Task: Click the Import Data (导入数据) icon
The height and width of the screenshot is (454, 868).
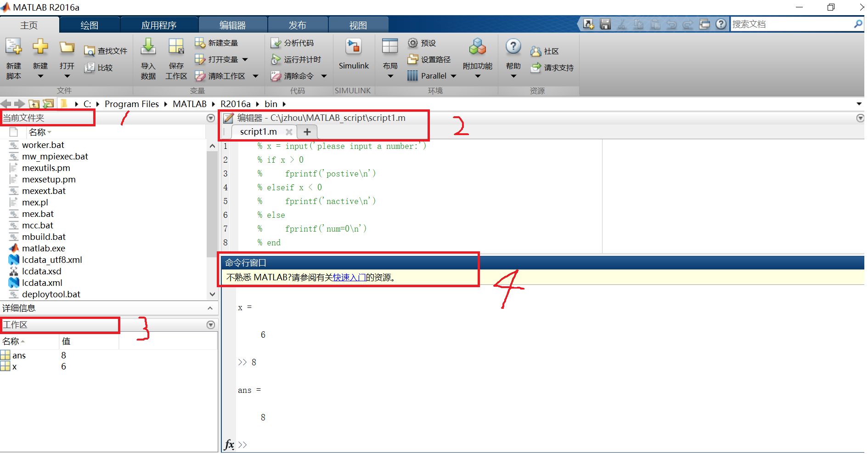Action: [148, 47]
